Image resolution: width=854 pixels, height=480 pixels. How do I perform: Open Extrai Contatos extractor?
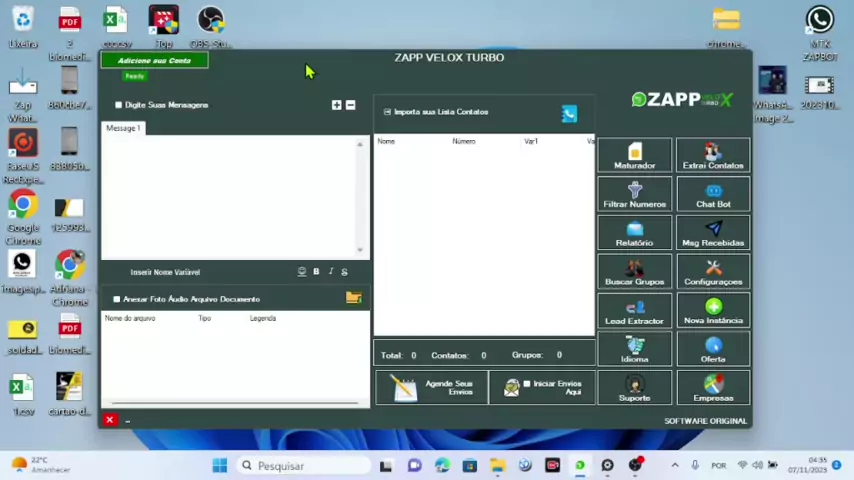point(713,156)
